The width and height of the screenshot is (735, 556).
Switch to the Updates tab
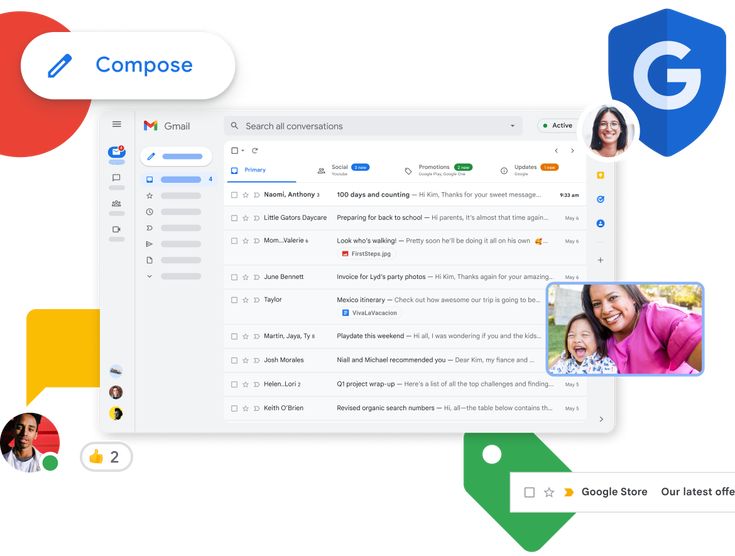coord(530,170)
